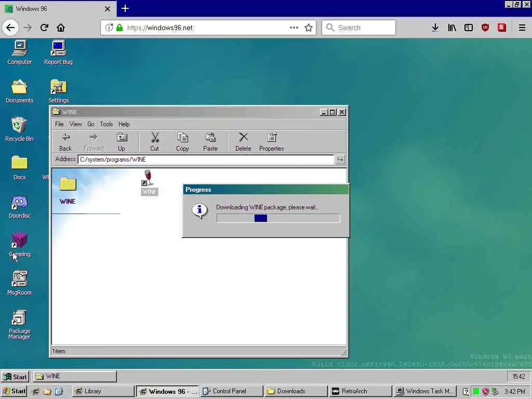Reload the windows96.net page
Viewport: 532px width, 399px height.
pyautogui.click(x=44, y=28)
